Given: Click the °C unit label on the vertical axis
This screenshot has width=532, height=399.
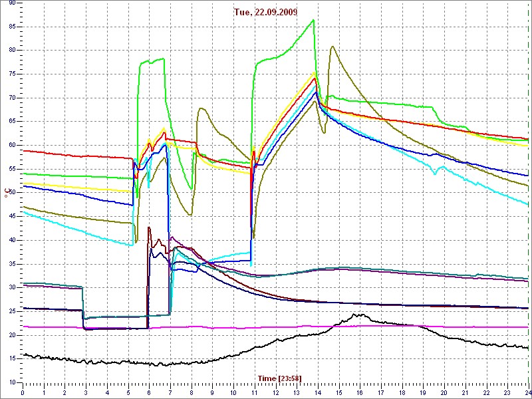Looking at the screenshot, I should 6,194.
